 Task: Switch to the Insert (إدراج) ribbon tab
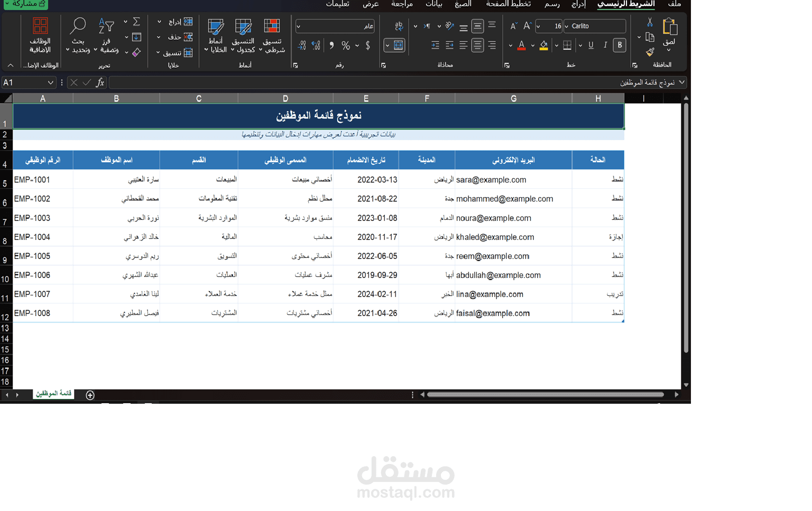click(x=578, y=4)
